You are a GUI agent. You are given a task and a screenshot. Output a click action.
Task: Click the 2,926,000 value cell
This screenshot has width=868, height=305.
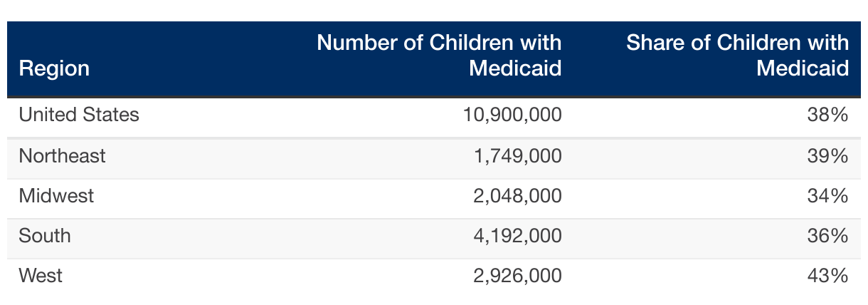pos(517,275)
